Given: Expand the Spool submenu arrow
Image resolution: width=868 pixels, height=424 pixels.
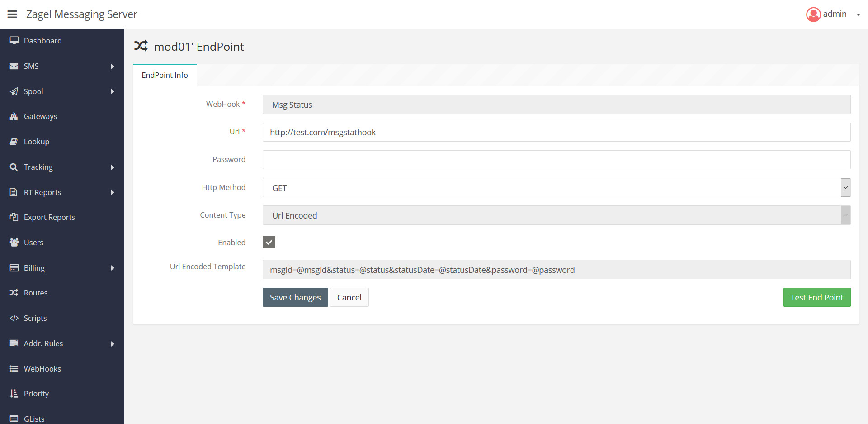Looking at the screenshot, I should coord(113,91).
